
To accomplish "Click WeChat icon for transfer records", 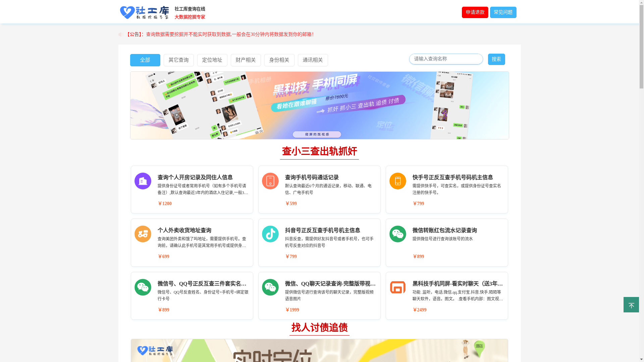I will point(398,234).
